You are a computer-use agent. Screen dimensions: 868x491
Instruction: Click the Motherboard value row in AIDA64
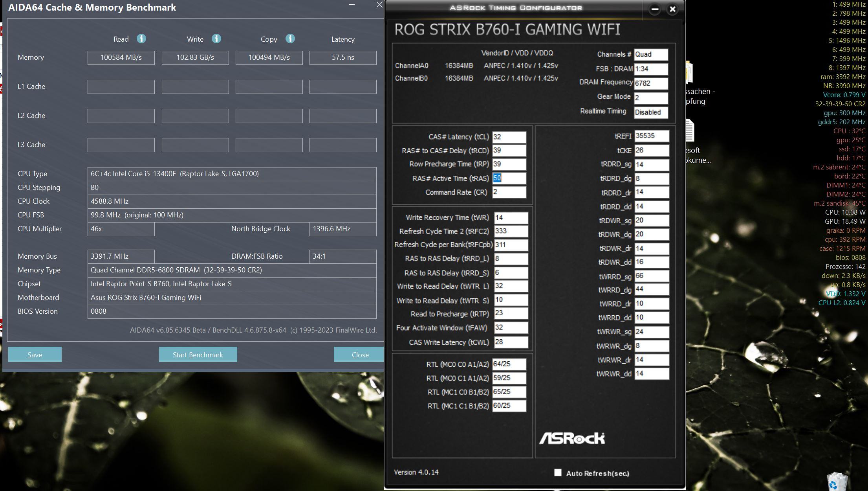(x=232, y=298)
